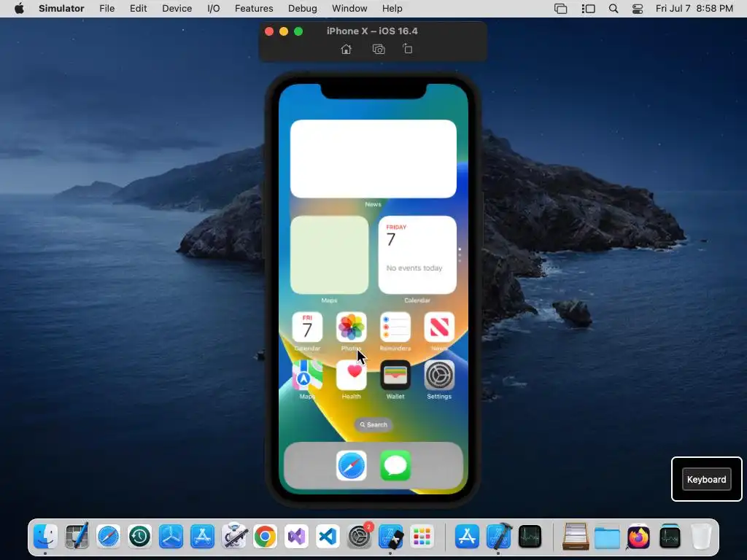Open the Photos app on the iPhone
Screen dimensions: 747x560
pyautogui.click(x=351, y=327)
